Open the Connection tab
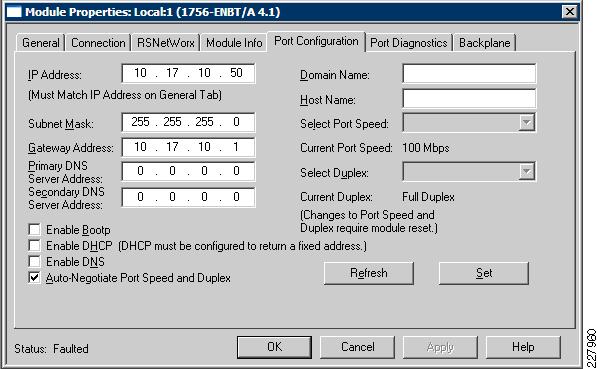The image size is (597, 369). 98,43
